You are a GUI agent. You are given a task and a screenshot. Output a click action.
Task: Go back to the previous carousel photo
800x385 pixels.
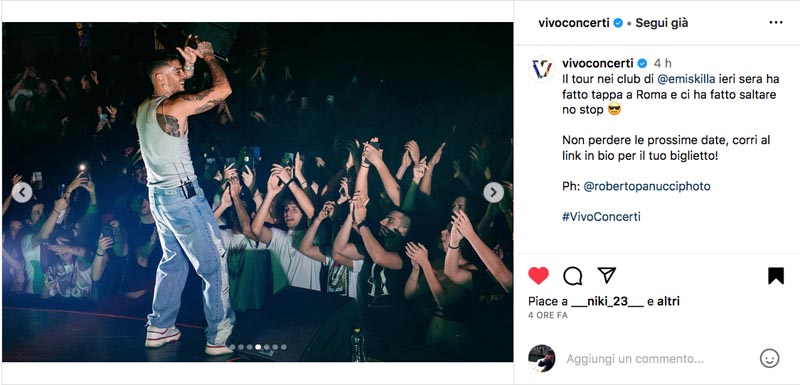point(22,192)
